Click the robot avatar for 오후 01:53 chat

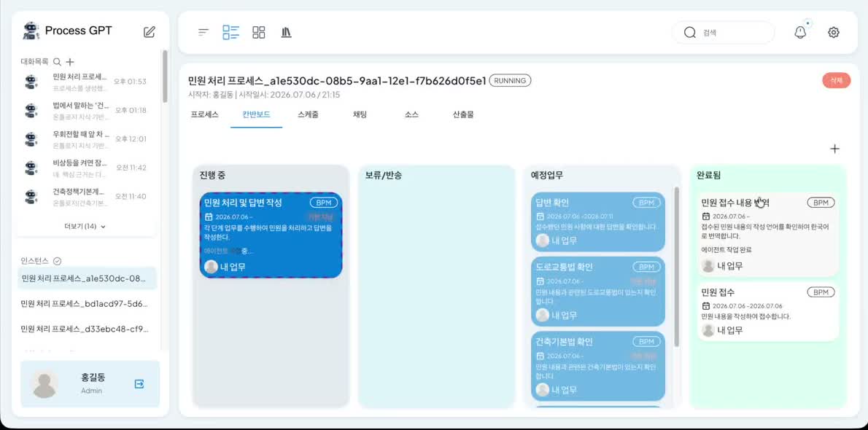31,82
